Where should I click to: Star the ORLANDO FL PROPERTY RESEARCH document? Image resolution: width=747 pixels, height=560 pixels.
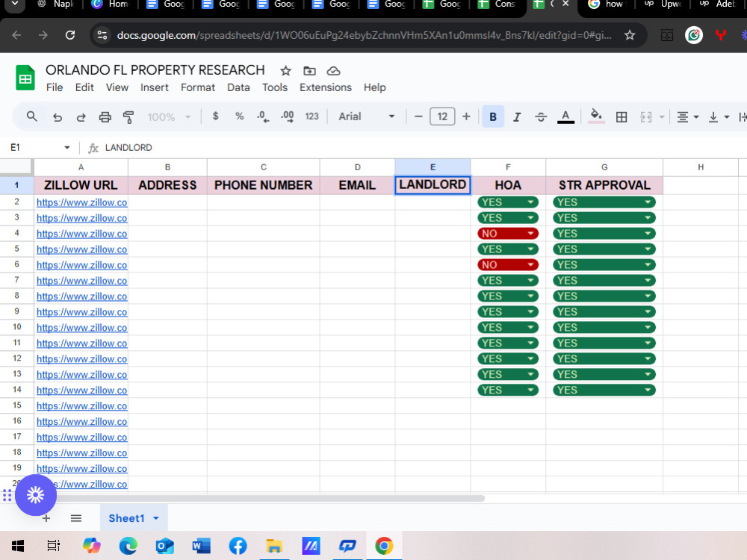[285, 71]
